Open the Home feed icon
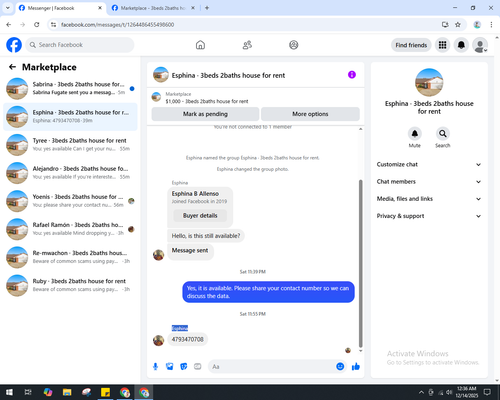 point(200,45)
